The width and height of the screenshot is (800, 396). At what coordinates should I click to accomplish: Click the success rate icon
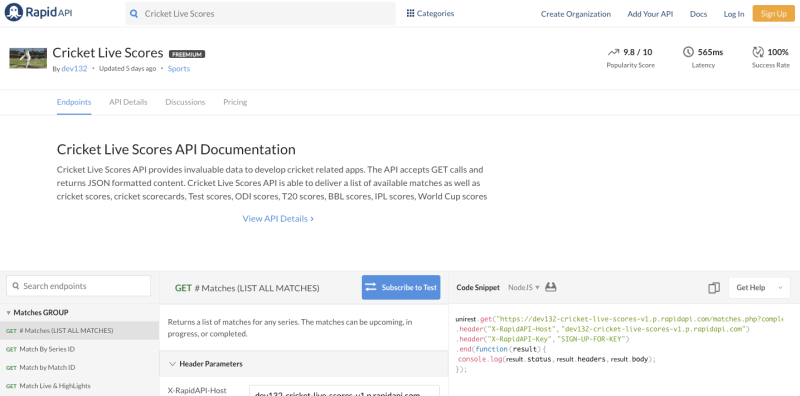click(x=758, y=52)
